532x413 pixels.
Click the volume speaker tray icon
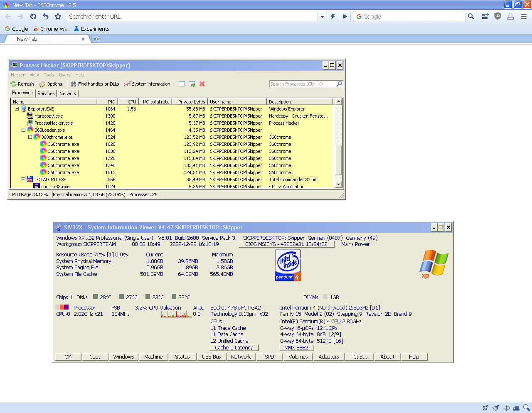click(x=506, y=408)
